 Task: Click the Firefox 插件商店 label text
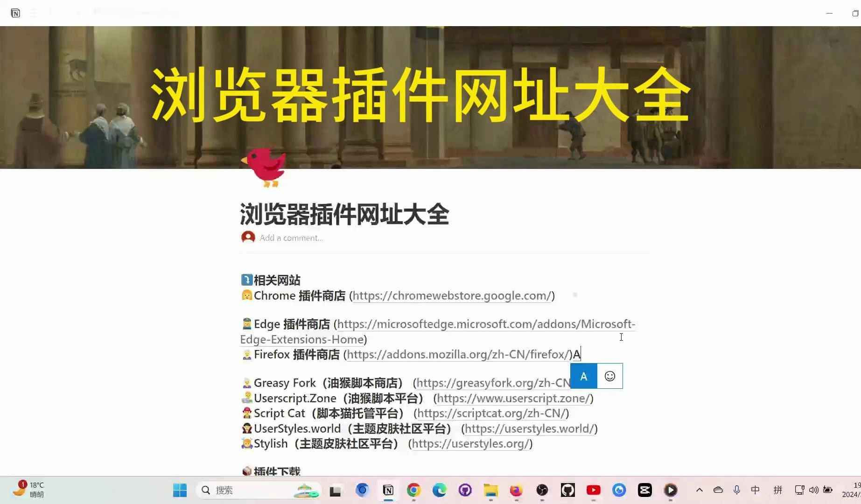coord(297,355)
